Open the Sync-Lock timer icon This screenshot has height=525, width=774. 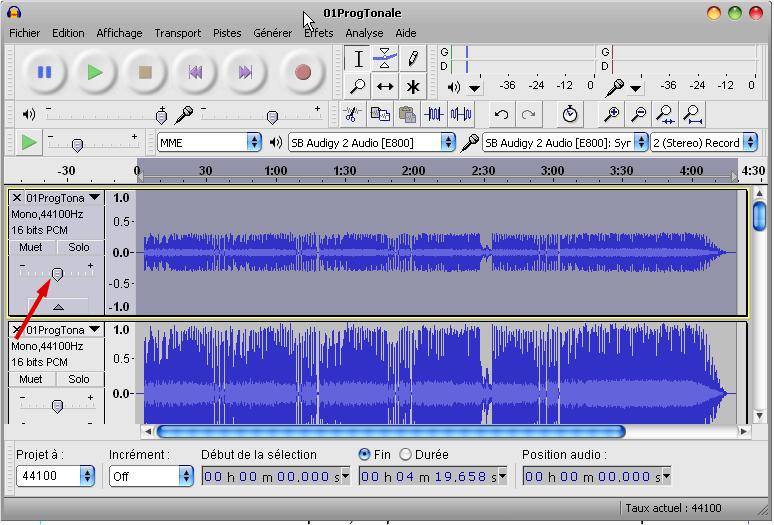pos(570,114)
